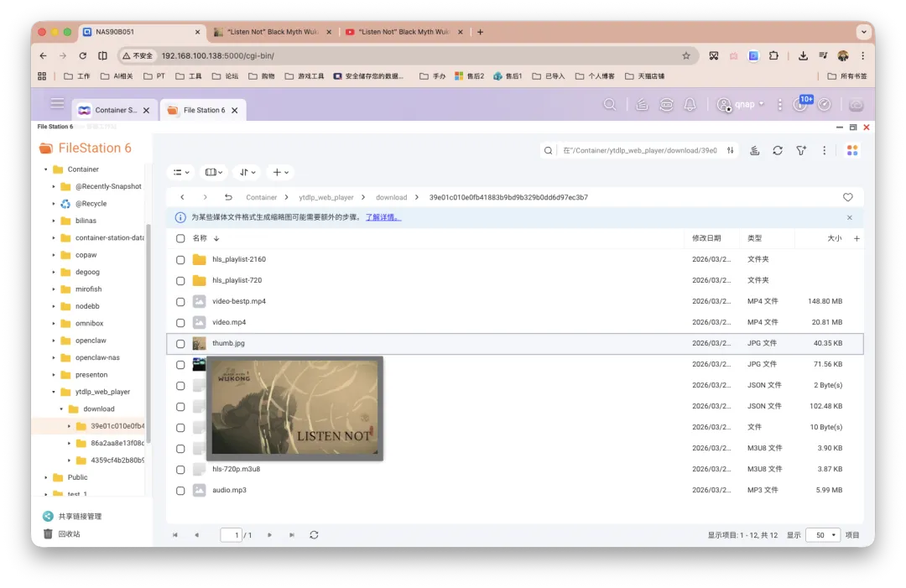The width and height of the screenshot is (906, 588).
Task: Jump to last page of results
Action: coord(293,535)
